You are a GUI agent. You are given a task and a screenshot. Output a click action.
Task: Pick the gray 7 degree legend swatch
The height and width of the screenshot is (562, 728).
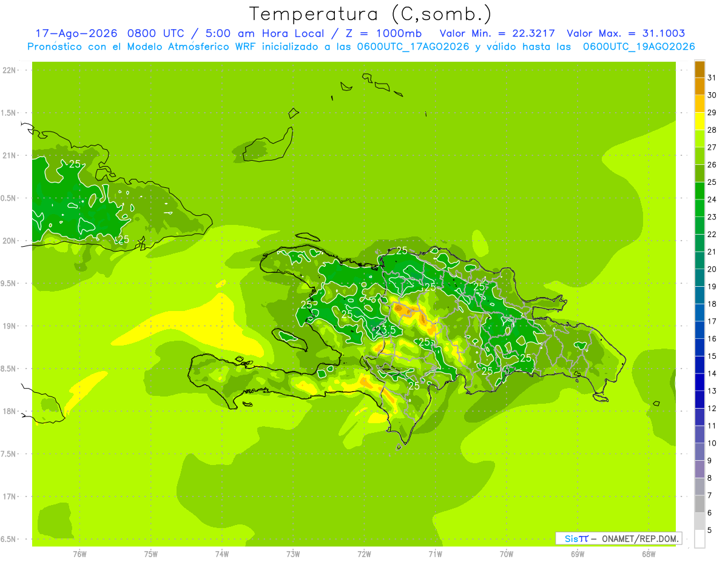tap(699, 487)
